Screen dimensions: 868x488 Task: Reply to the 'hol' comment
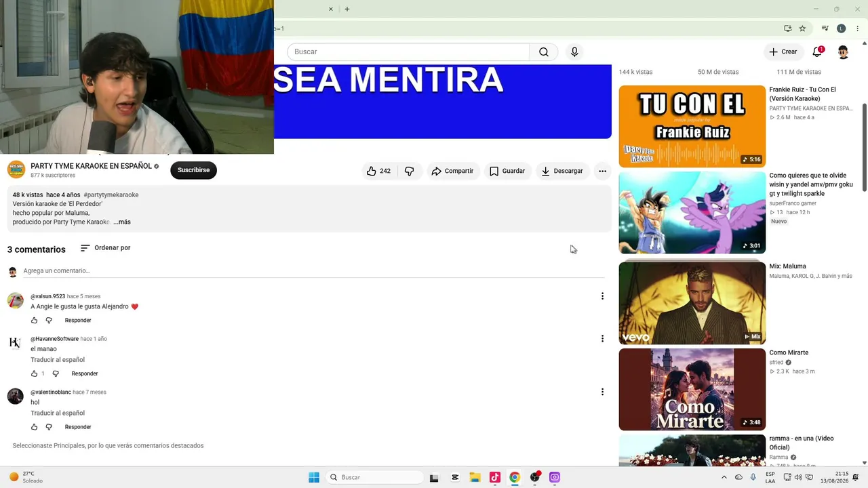click(78, 427)
